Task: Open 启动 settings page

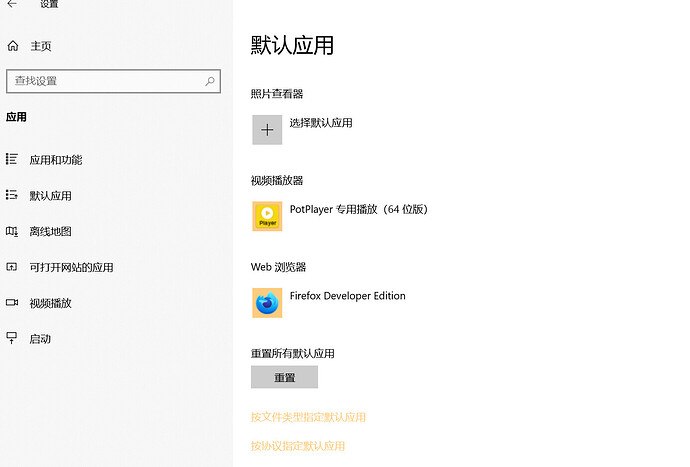Action: click(x=40, y=339)
